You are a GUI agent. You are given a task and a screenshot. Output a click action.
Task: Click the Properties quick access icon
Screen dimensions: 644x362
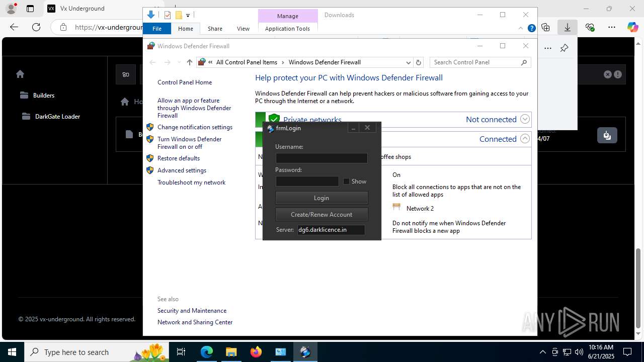[168, 15]
